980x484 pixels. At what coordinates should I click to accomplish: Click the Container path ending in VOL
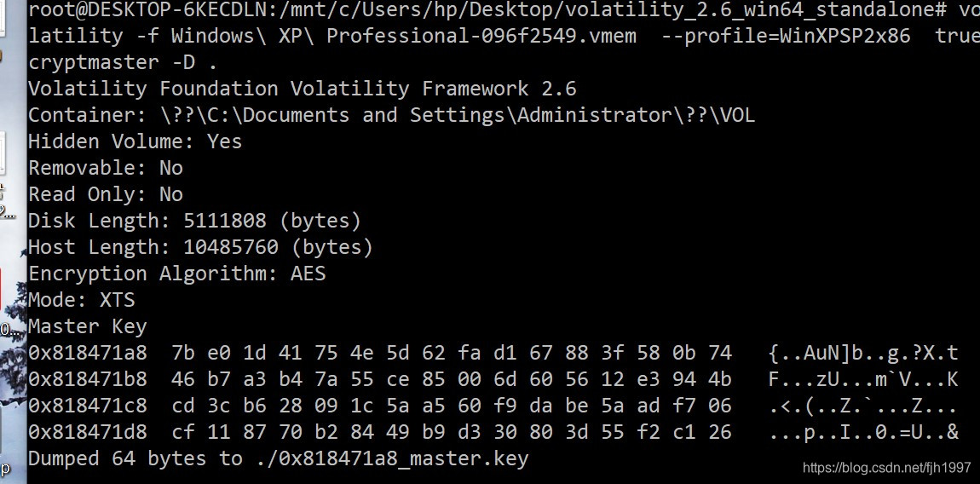point(458,115)
